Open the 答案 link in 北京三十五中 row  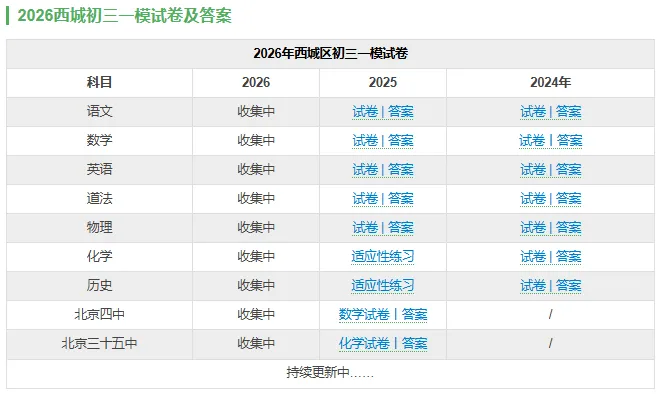[414, 344]
